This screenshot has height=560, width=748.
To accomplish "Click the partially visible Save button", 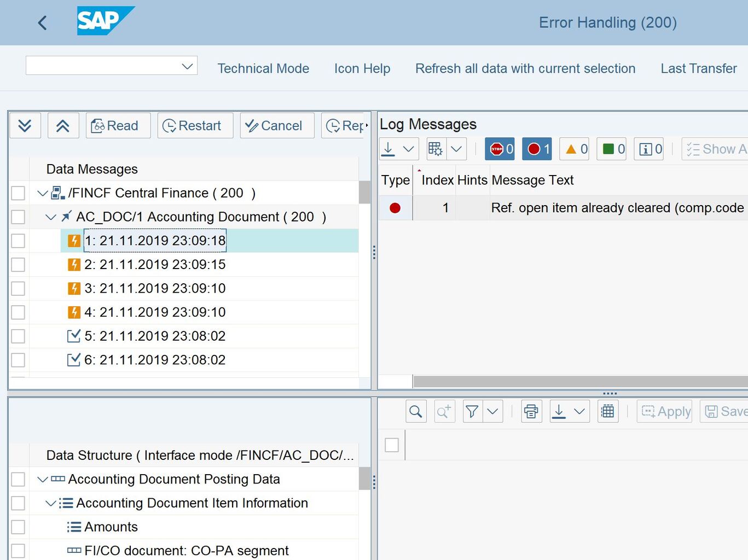I will (724, 411).
